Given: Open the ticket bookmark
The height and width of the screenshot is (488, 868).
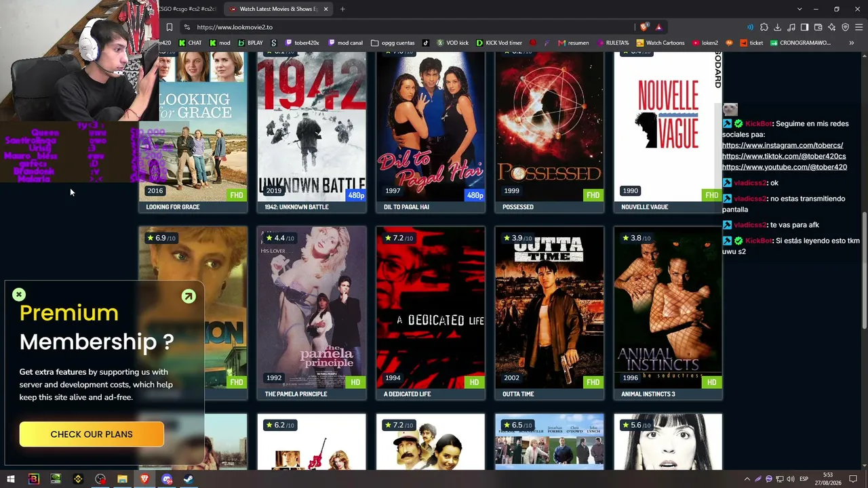Looking at the screenshot, I should 751,43.
